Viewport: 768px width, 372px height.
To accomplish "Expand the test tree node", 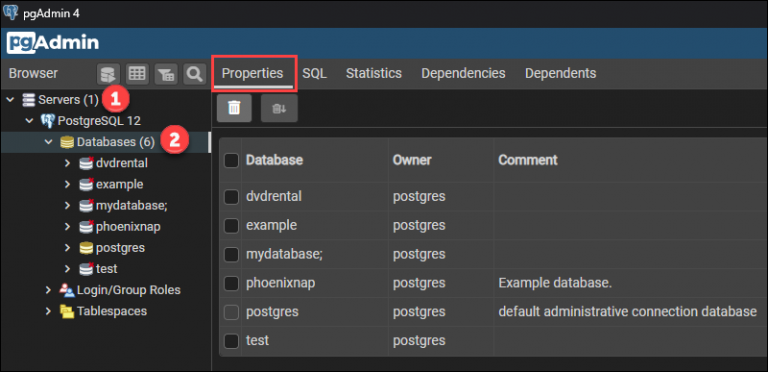I will [68, 269].
